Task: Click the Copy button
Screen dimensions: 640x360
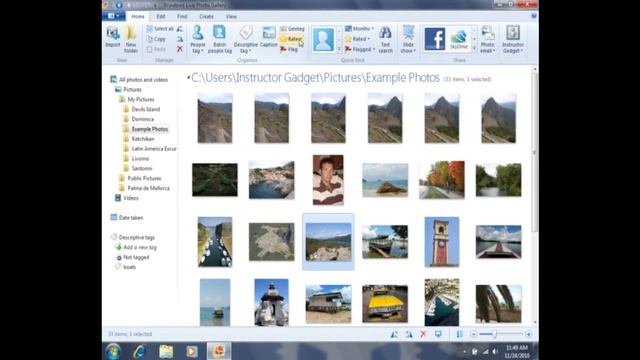Action: 156,39
